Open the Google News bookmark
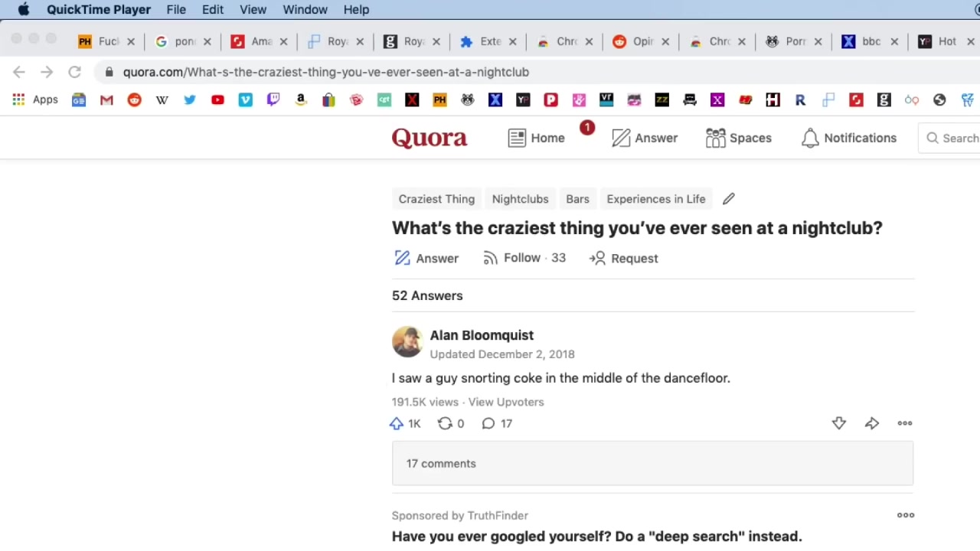This screenshot has height=551, width=980. [x=79, y=99]
